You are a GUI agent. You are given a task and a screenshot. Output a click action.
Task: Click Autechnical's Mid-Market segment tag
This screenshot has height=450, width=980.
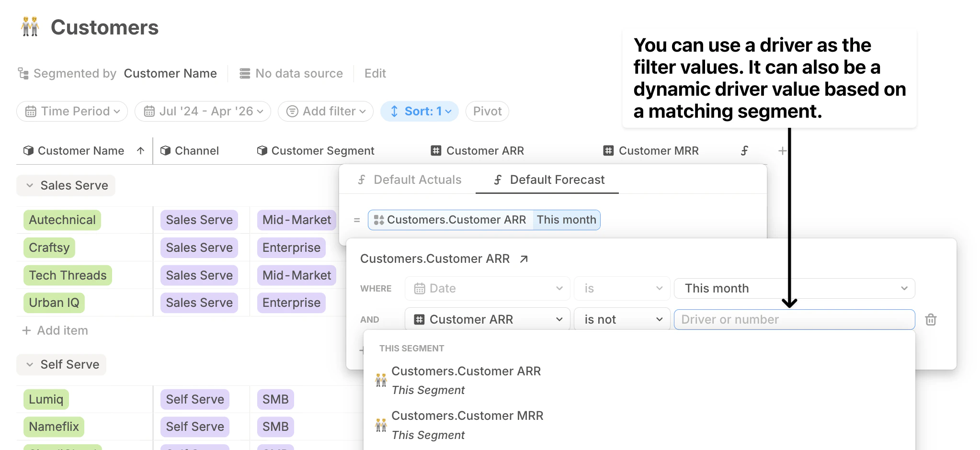click(296, 220)
